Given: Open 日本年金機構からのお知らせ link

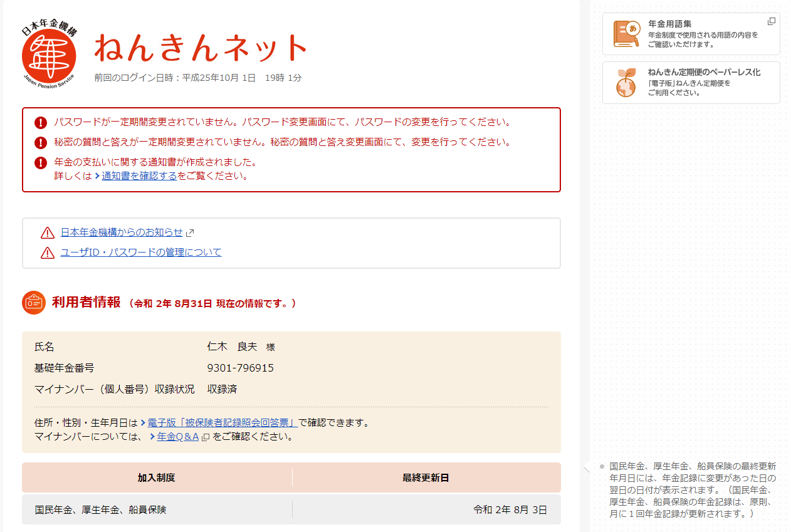Looking at the screenshot, I should point(122,232).
